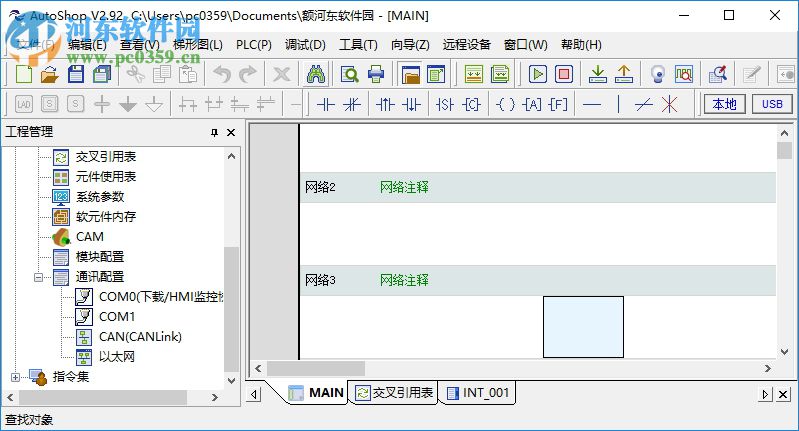The height and width of the screenshot is (431, 799).
Task: Open 以太网 configuration item
Action: (117, 357)
